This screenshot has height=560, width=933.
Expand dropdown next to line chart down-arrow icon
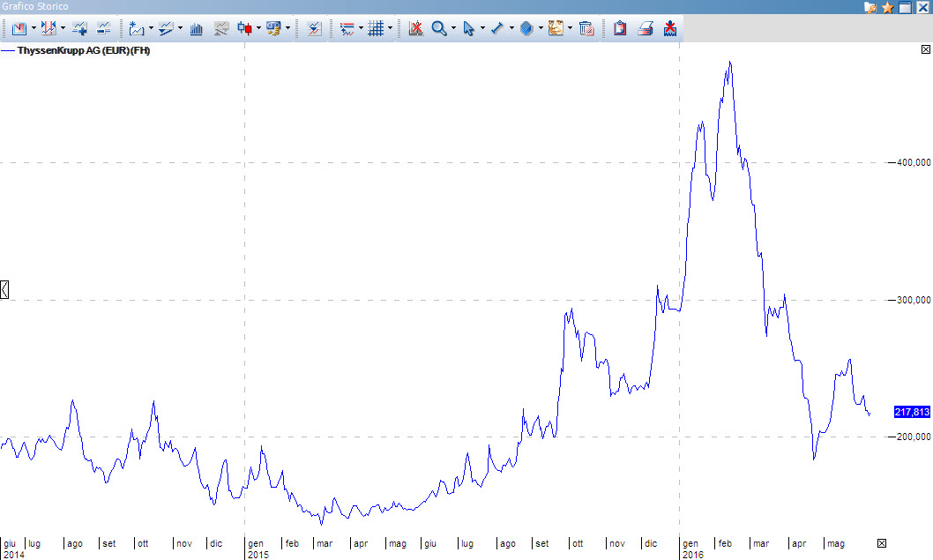(180, 28)
